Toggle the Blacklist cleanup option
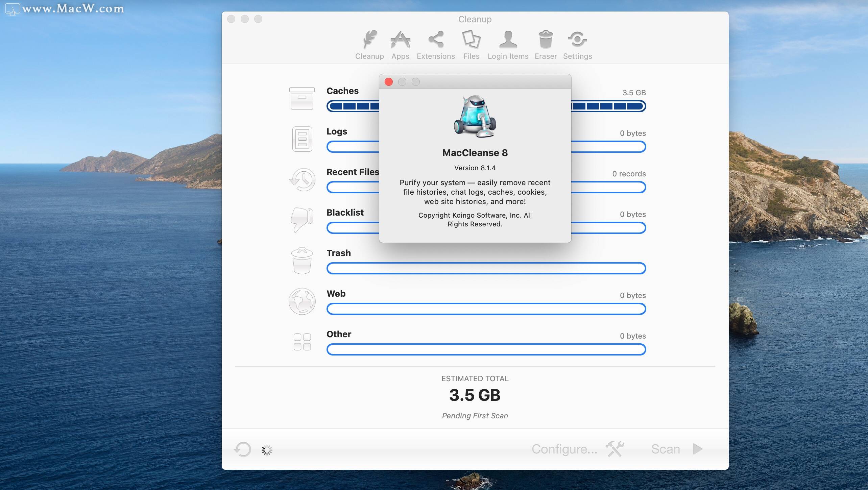 pos(302,220)
